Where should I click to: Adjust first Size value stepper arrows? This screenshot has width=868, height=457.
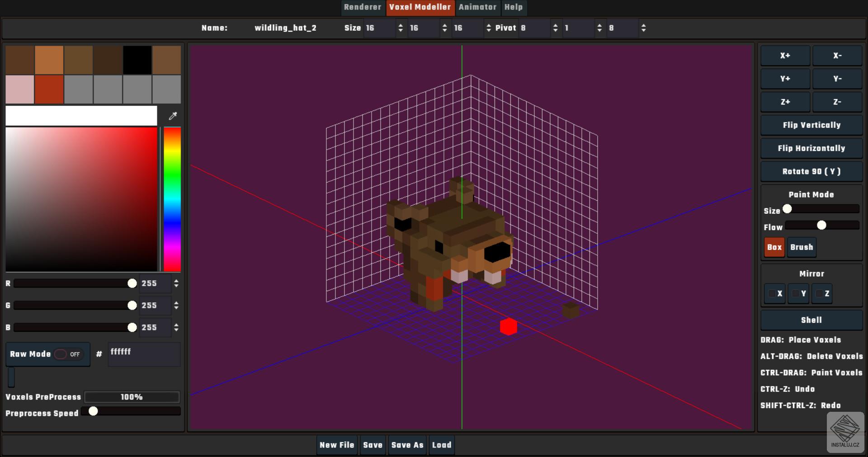pos(400,28)
